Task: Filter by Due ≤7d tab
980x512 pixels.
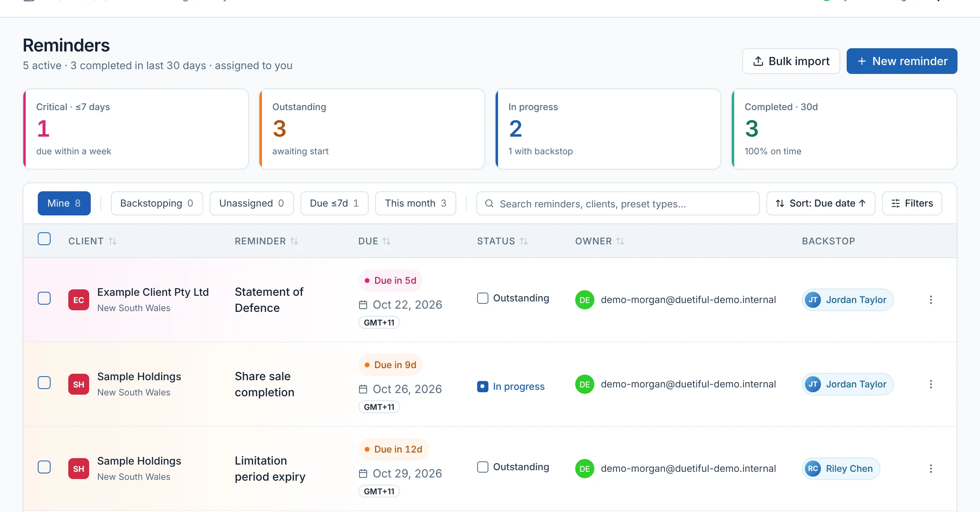Action: point(334,203)
